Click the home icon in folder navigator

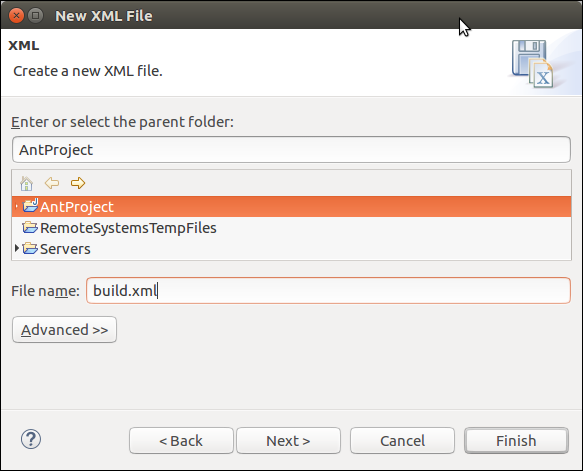click(26, 183)
